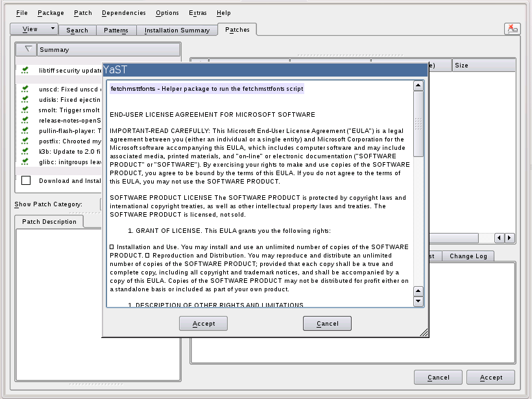Select the Patch Description tab
The width and height of the screenshot is (532, 399).
pos(49,221)
